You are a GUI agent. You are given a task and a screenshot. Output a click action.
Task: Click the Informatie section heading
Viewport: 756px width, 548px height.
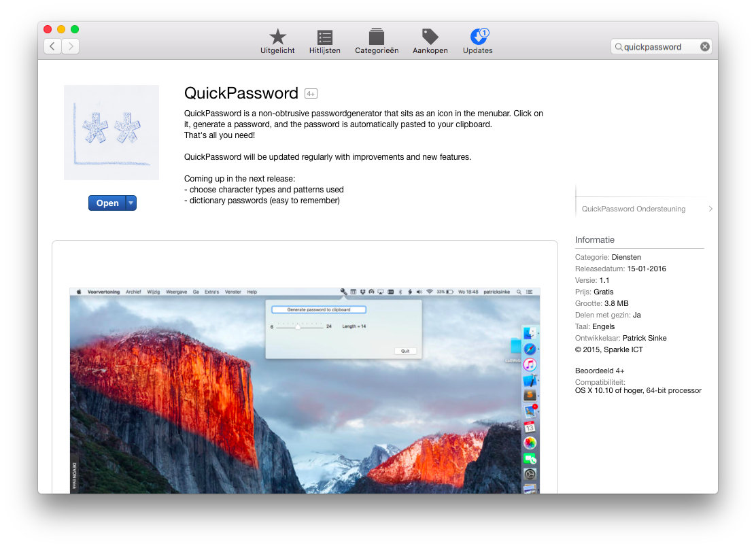click(594, 239)
